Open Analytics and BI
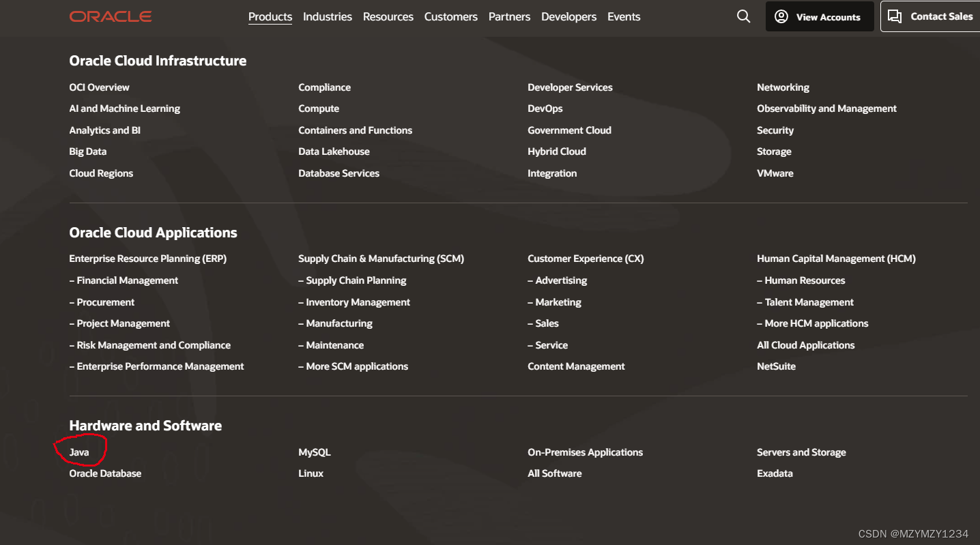 (105, 130)
